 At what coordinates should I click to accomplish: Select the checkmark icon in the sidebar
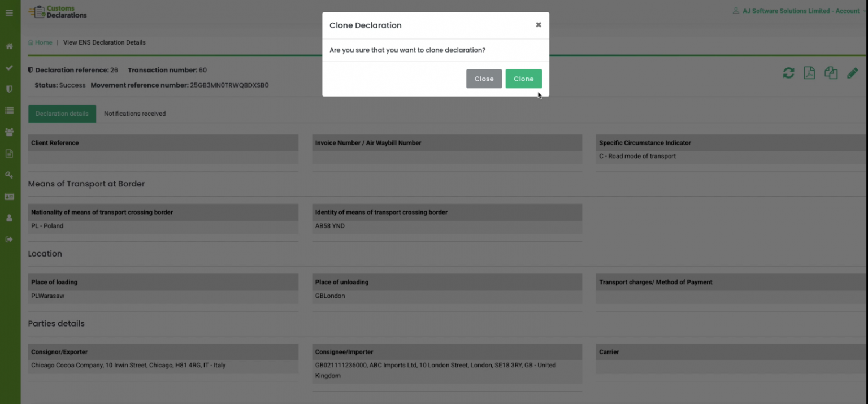(9, 67)
